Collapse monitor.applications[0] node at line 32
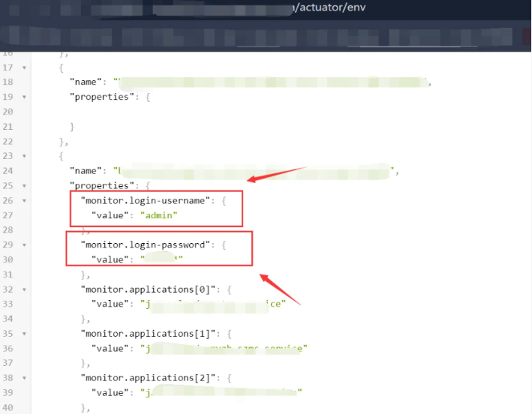Image resolution: width=532 pixels, height=414 pixels. pyautogui.click(x=24, y=289)
